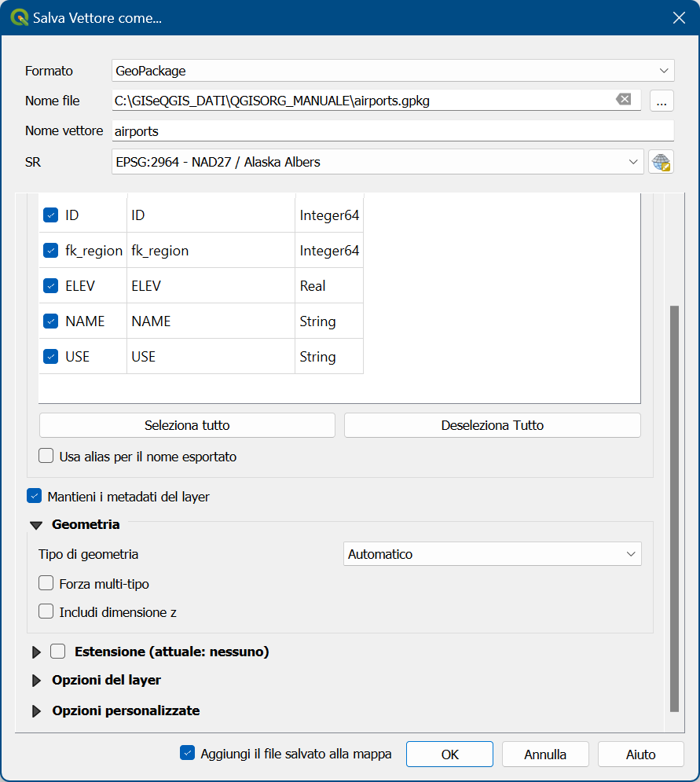Click the String type cell for USE
Image resolution: width=700 pixels, height=782 pixels.
pos(329,357)
